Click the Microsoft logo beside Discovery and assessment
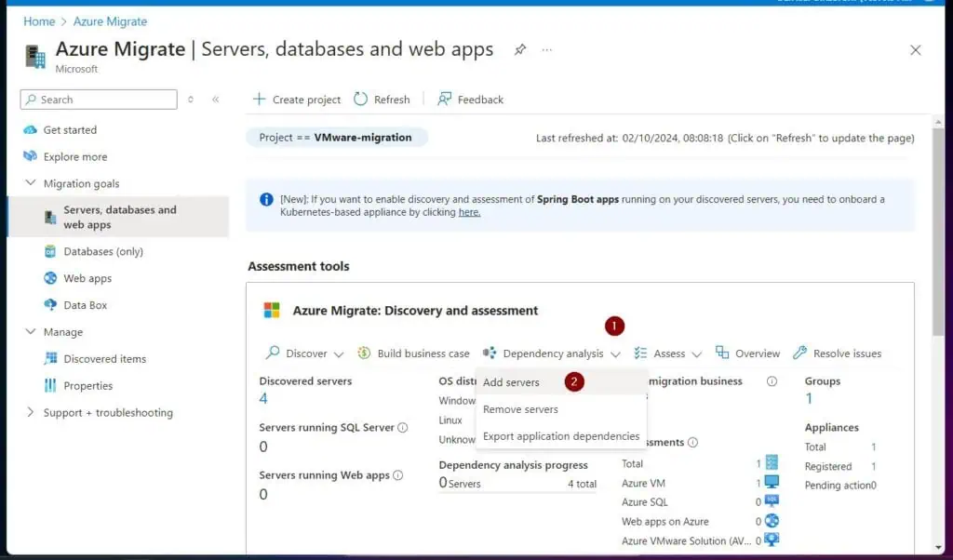This screenshot has width=953, height=560. click(272, 311)
